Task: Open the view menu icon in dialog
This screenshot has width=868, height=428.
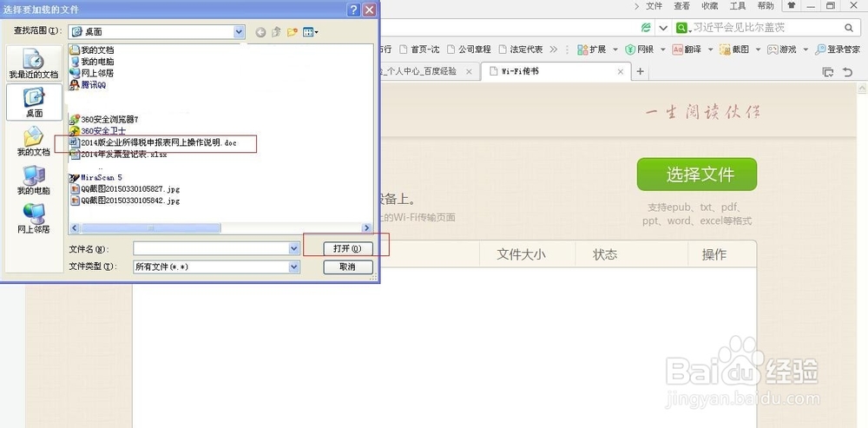Action: [x=311, y=33]
